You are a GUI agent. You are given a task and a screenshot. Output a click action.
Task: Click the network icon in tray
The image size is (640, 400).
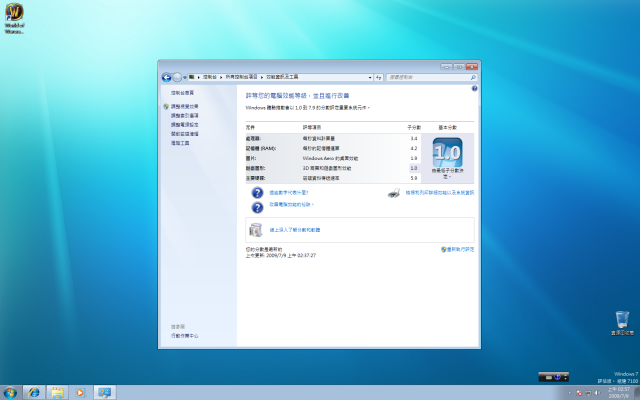pos(588,393)
